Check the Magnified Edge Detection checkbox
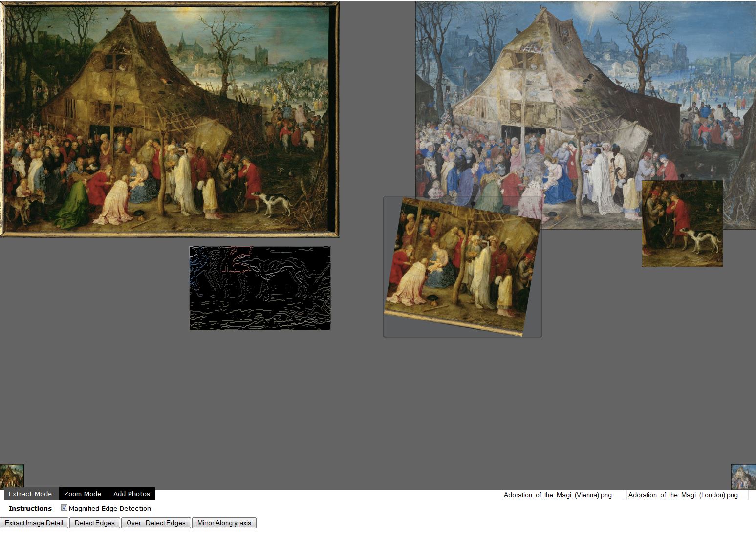756x533 pixels. point(64,508)
